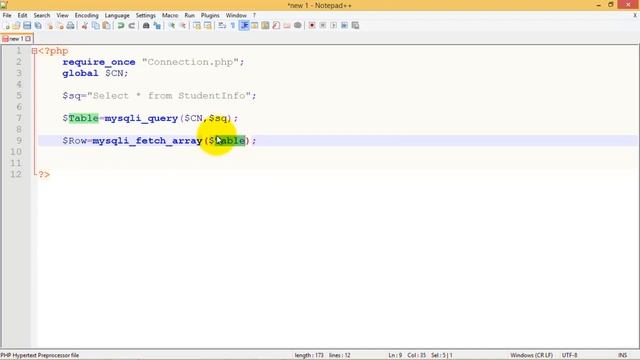Open the Run menu
640x360 pixels.
189,16
